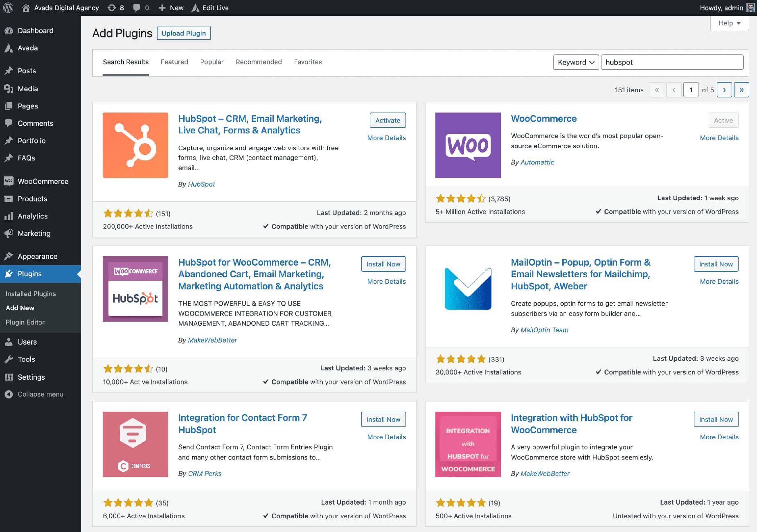Open the MakeWebBetter author link for HubSpot for WooCommerce
The height and width of the screenshot is (532, 757).
point(212,340)
